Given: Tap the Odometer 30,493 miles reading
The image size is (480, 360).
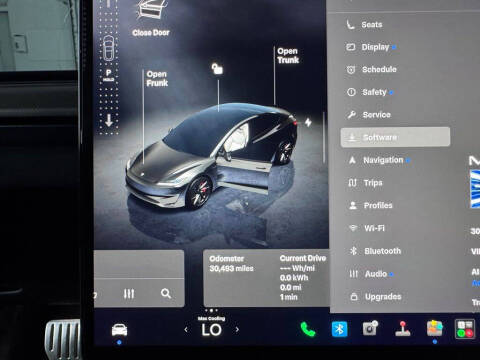Looking at the screenshot, I should pos(231,264).
